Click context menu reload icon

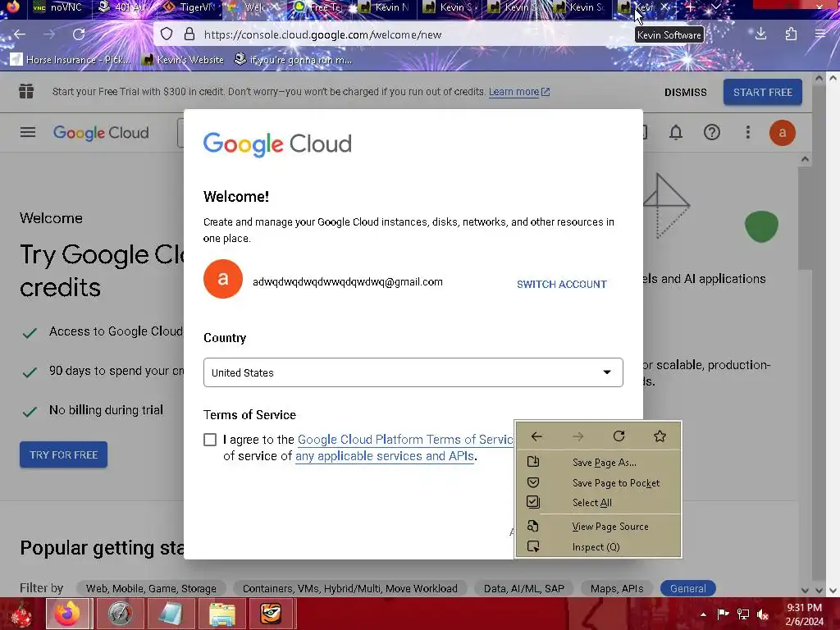pos(619,436)
